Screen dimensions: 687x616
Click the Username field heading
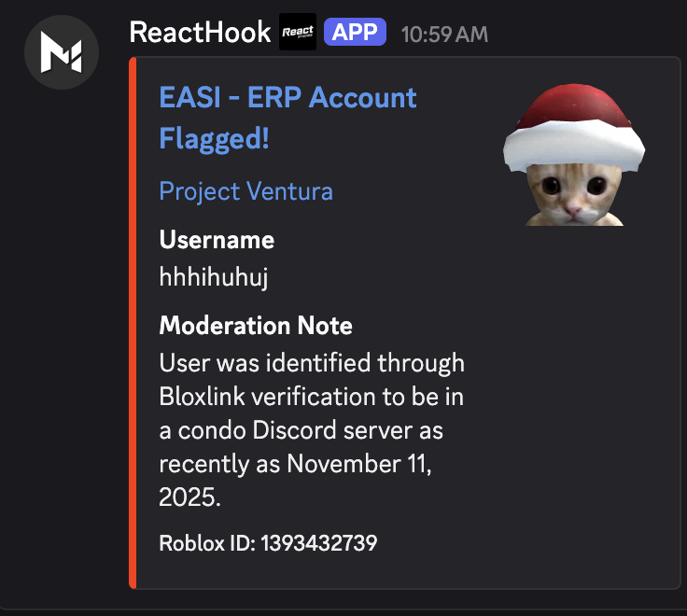point(217,240)
